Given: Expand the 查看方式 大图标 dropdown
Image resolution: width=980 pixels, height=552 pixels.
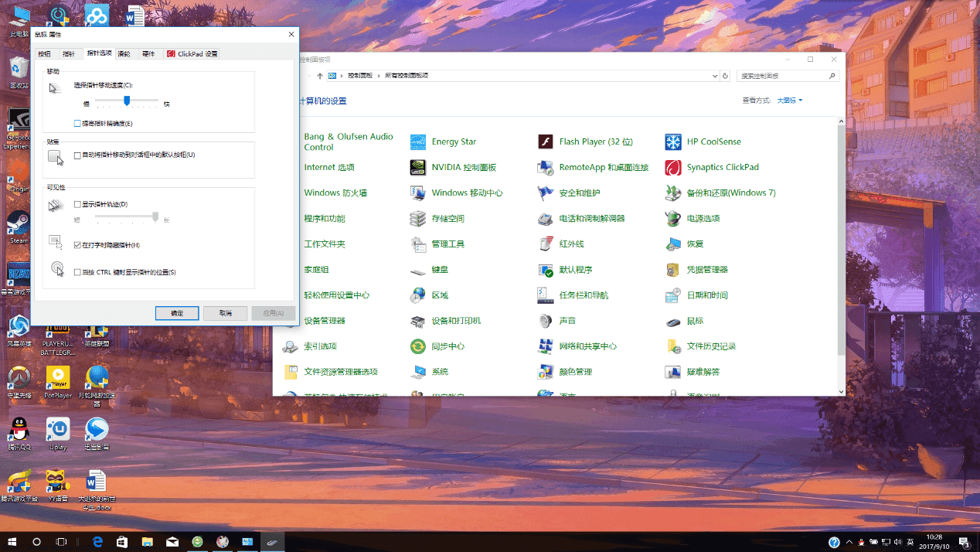Looking at the screenshot, I should click(790, 101).
